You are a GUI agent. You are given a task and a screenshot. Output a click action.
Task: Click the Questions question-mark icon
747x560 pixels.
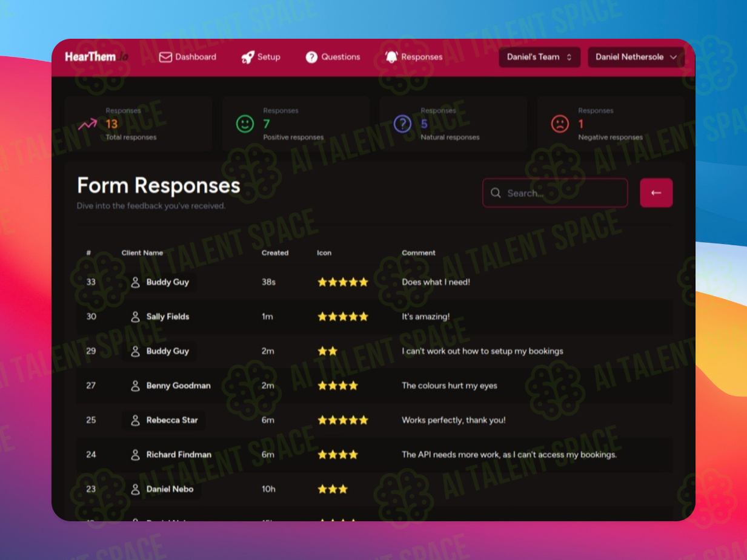point(311,57)
